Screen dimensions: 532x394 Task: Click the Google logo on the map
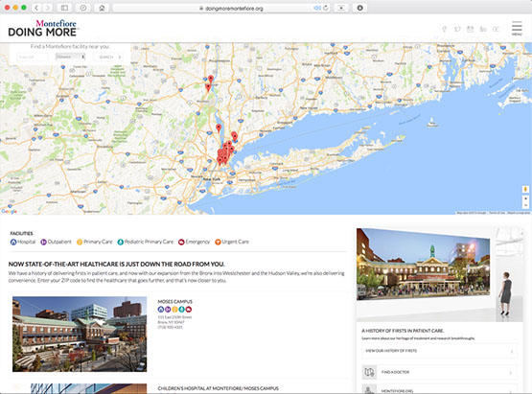(x=10, y=211)
